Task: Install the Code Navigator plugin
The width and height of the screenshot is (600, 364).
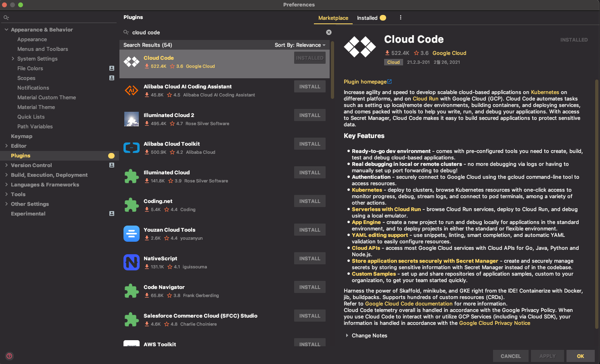Action: [309, 287]
